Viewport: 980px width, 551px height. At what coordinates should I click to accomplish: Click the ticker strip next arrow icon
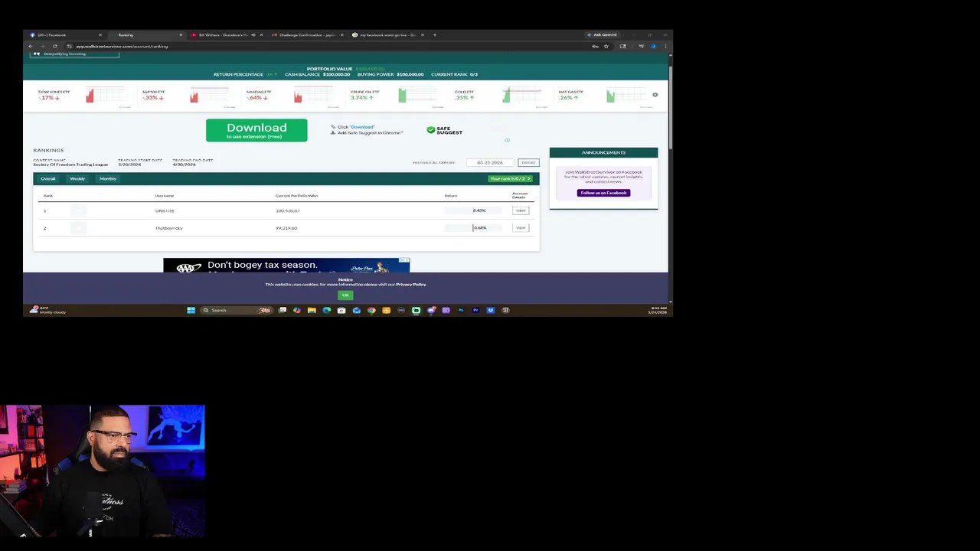(655, 95)
